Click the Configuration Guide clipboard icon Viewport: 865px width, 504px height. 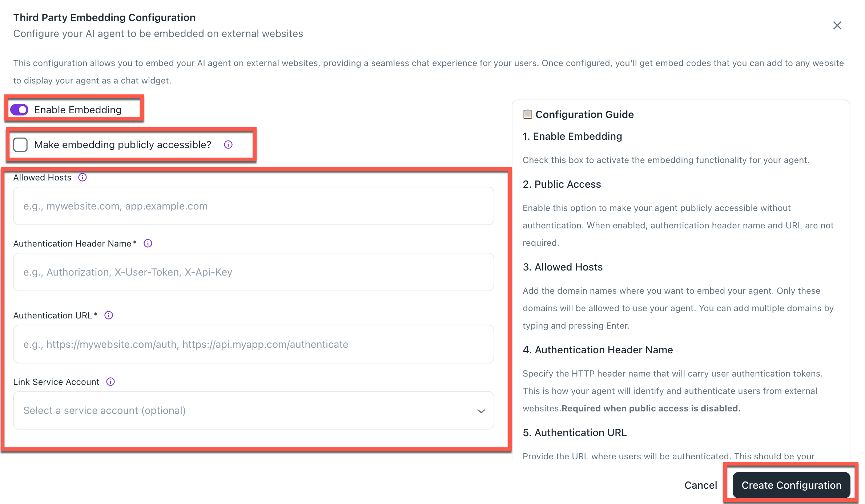pyautogui.click(x=527, y=114)
